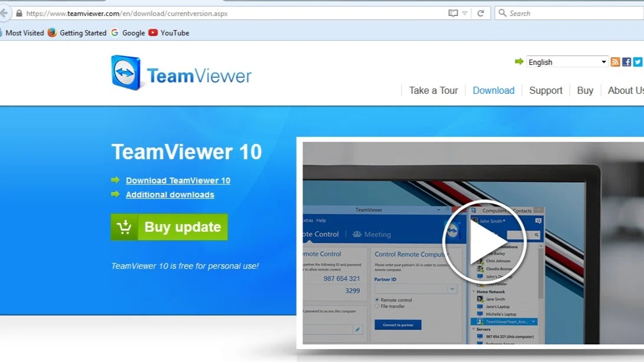Open the Getting Started bookmark

pyautogui.click(x=77, y=33)
